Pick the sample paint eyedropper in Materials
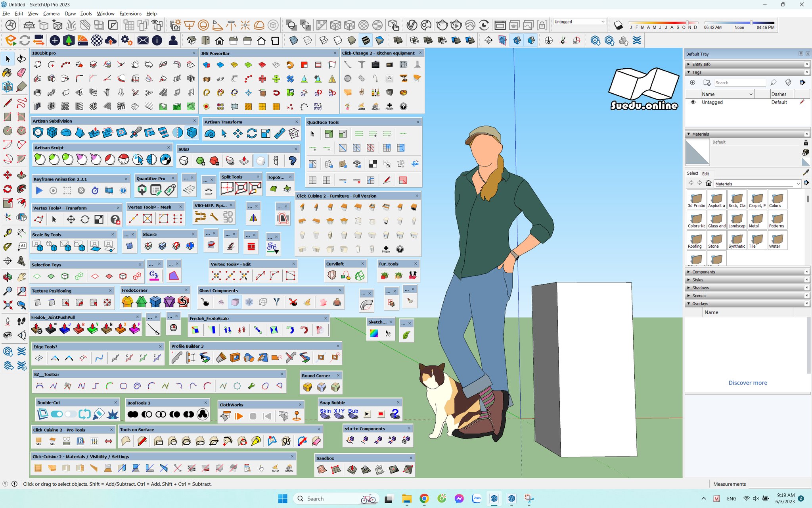 [x=806, y=172]
